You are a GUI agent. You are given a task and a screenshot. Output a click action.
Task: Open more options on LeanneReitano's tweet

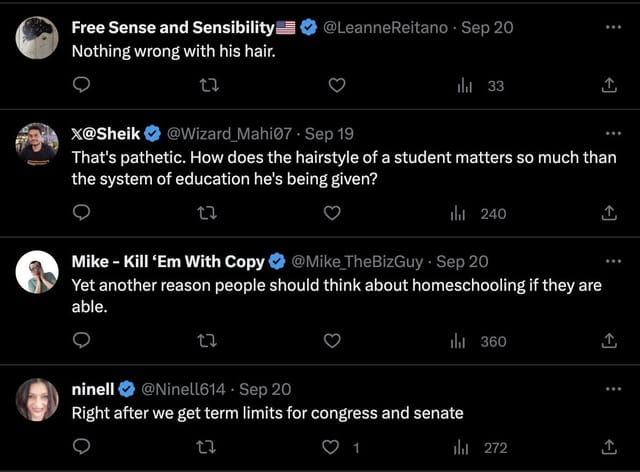click(x=613, y=28)
